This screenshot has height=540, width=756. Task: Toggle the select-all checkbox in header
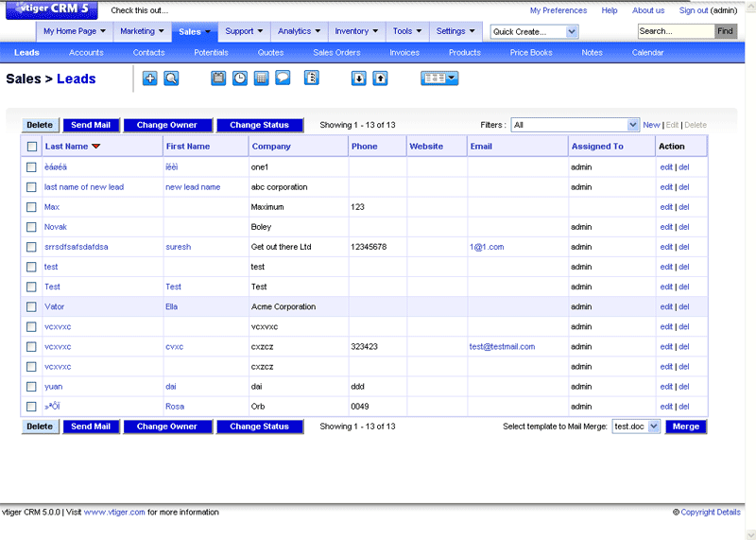[32, 147]
